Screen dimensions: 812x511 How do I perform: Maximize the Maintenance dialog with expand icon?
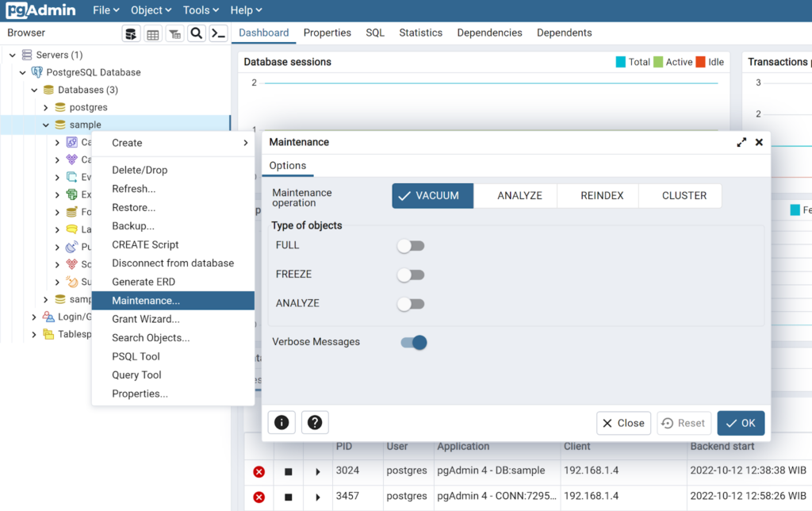741,142
